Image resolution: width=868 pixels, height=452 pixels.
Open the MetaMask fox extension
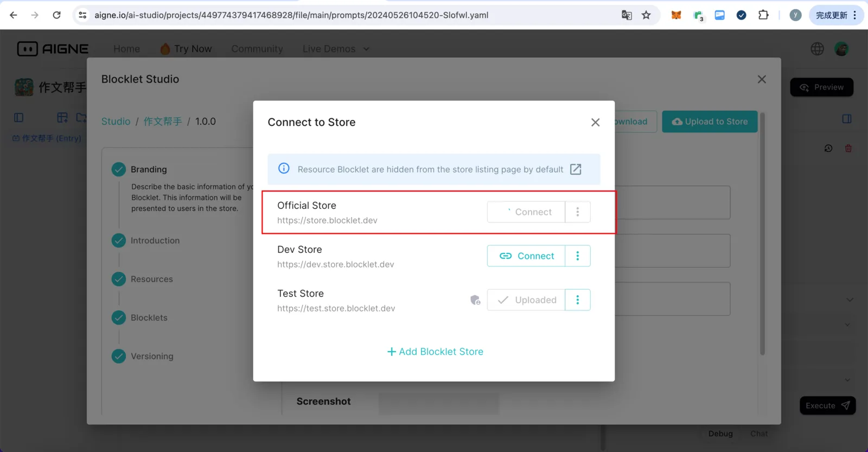(676, 15)
